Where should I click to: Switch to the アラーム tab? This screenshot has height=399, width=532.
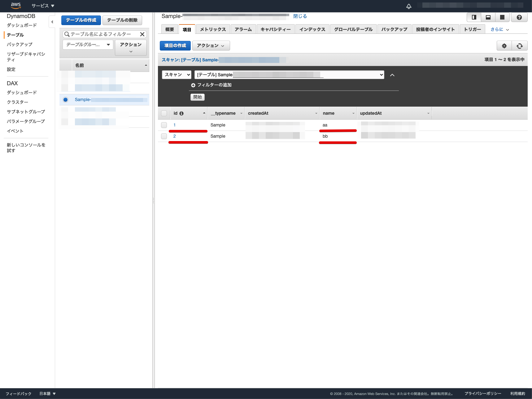tap(243, 29)
